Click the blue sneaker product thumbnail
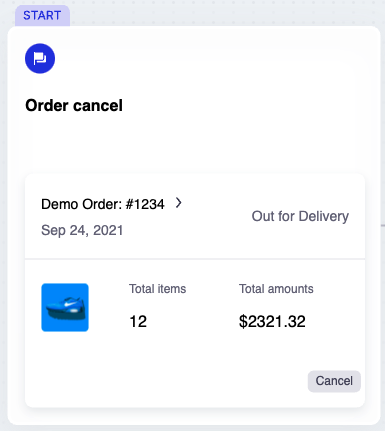Image resolution: width=385 pixels, height=431 pixels. tap(65, 307)
